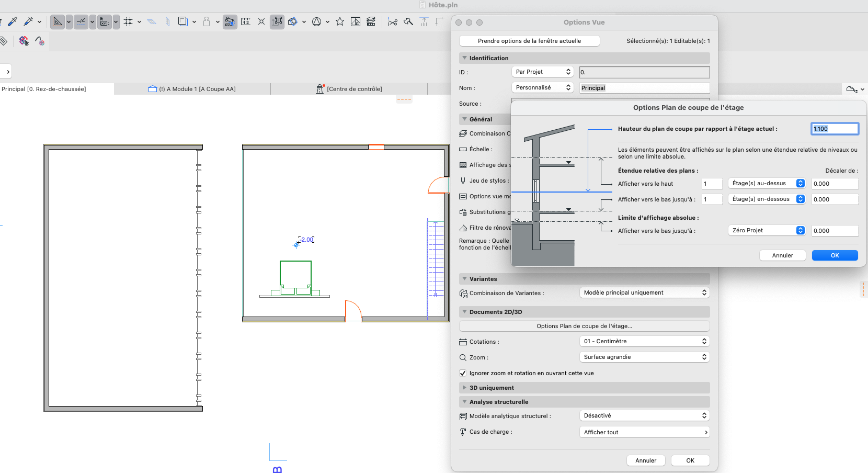
Task: Click the offset field beside 'Étage(s) au-dessus'
Action: point(835,184)
